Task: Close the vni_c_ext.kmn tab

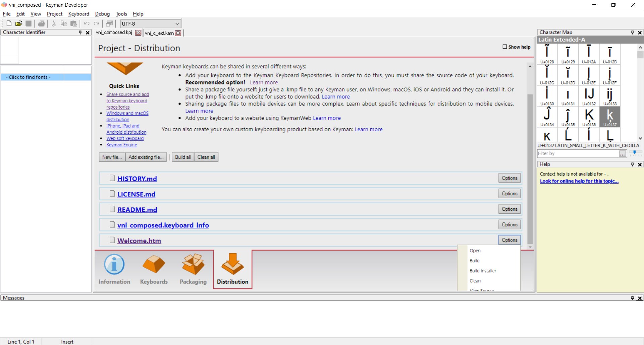Action: pyautogui.click(x=178, y=33)
